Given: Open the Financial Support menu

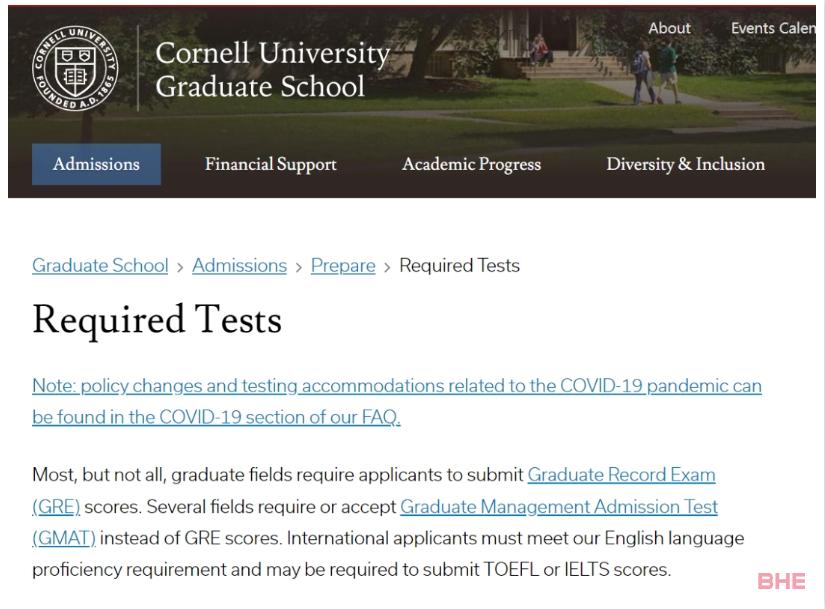Looking at the screenshot, I should click(x=270, y=164).
